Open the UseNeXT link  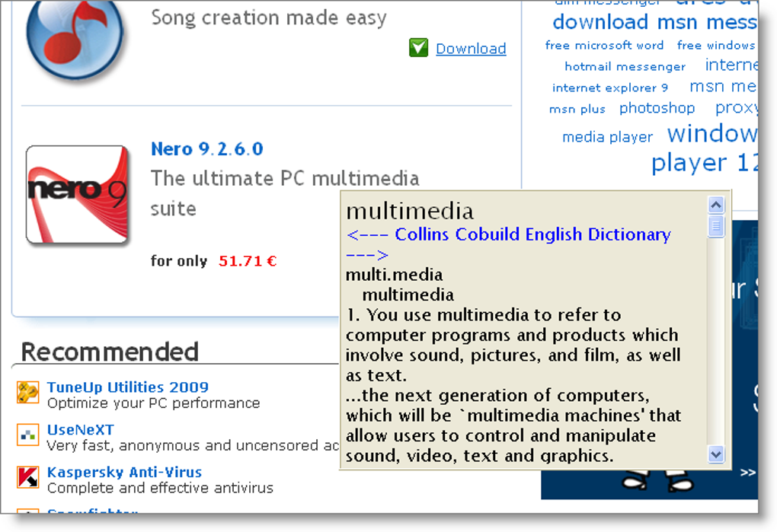[80, 429]
